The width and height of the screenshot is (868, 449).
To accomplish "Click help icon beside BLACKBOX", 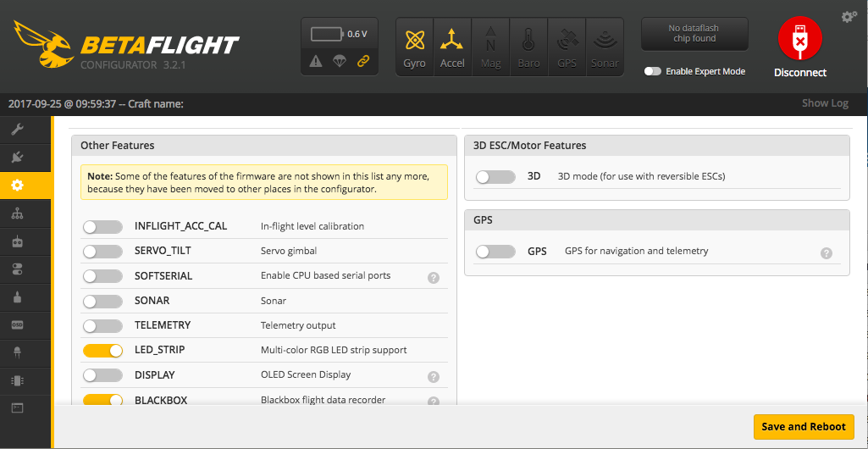I will (x=434, y=402).
